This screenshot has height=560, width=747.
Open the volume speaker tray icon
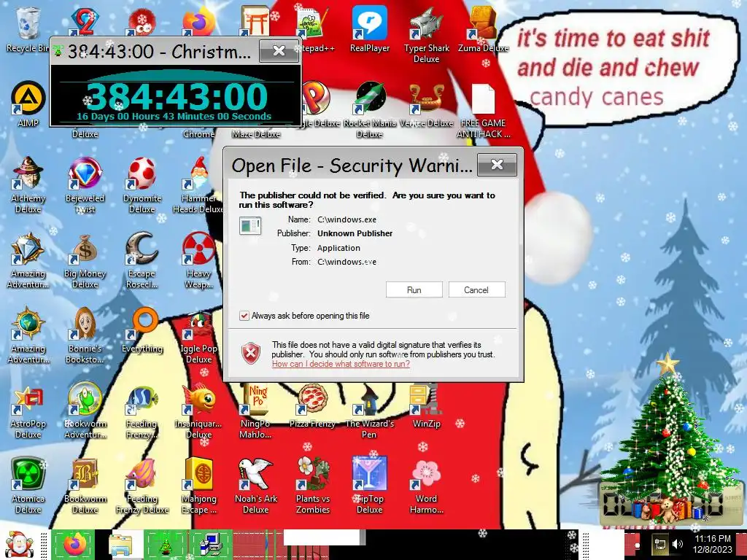[x=677, y=544]
